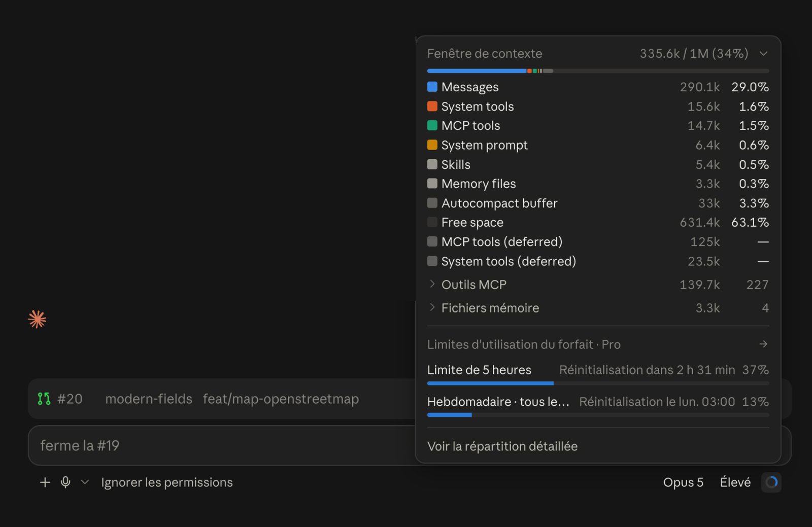This screenshot has height=527, width=812.
Task: Click the 631.4k Free space value
Action: point(700,222)
